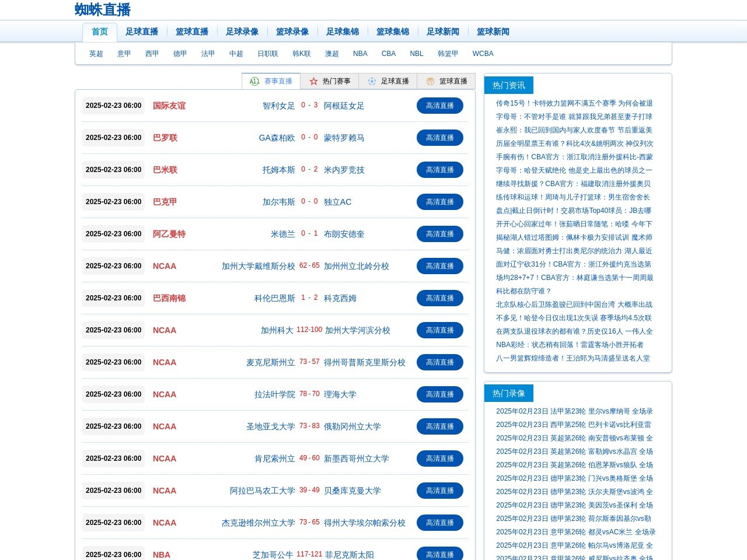Open 篮球集锦 navigation item
The width and height of the screenshot is (747, 560).
point(393,32)
